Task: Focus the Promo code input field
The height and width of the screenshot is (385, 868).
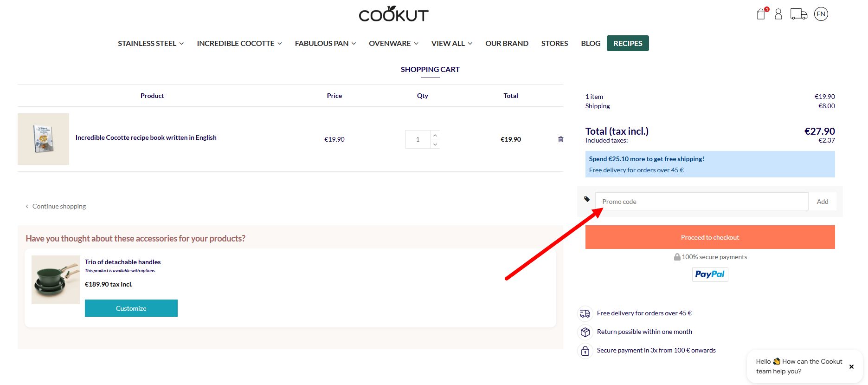Action: point(701,202)
